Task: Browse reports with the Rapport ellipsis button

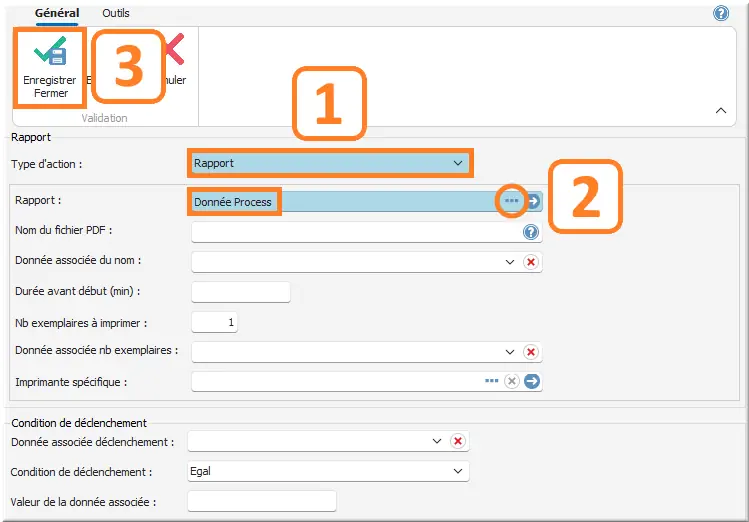Action: coord(512,201)
